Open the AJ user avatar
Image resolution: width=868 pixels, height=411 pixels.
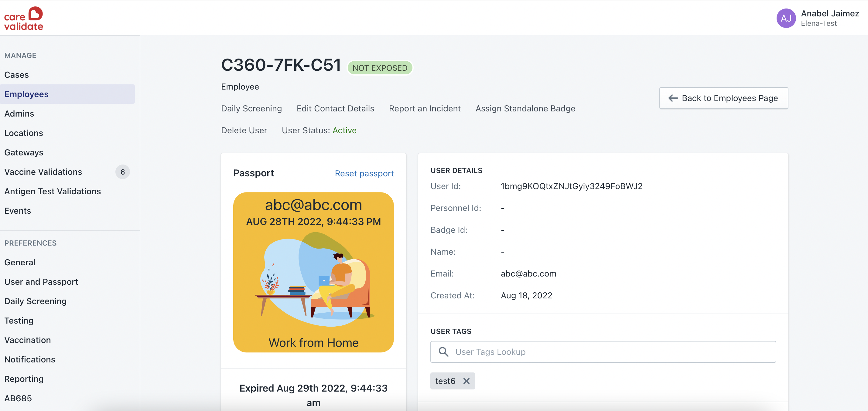(786, 18)
